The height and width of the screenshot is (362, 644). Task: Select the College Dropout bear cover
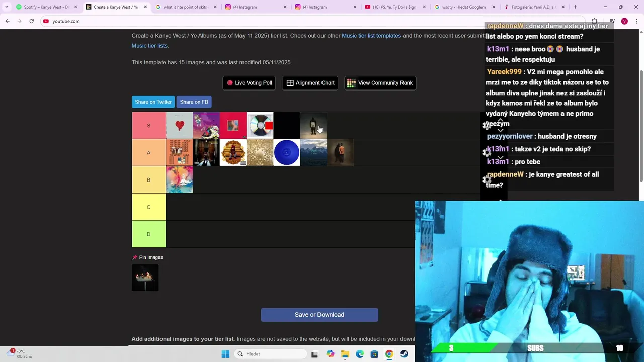[x=233, y=152]
